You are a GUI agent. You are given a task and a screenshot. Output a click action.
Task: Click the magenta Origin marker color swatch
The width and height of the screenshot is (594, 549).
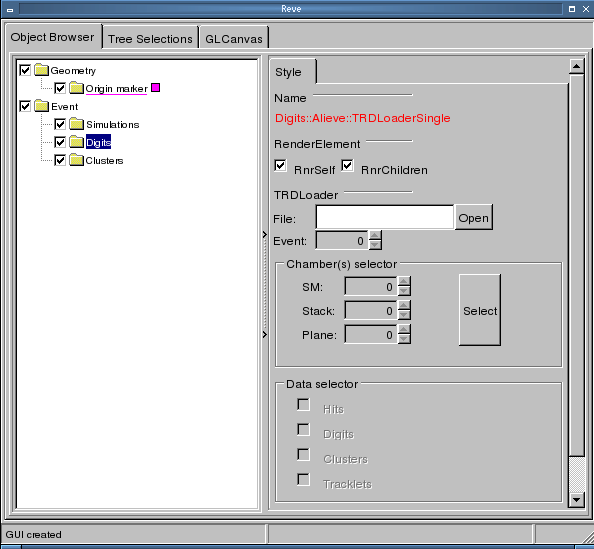point(155,88)
